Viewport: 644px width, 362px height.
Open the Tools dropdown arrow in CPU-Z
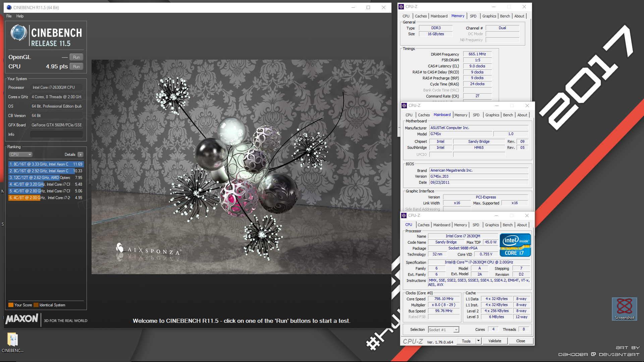(x=478, y=341)
